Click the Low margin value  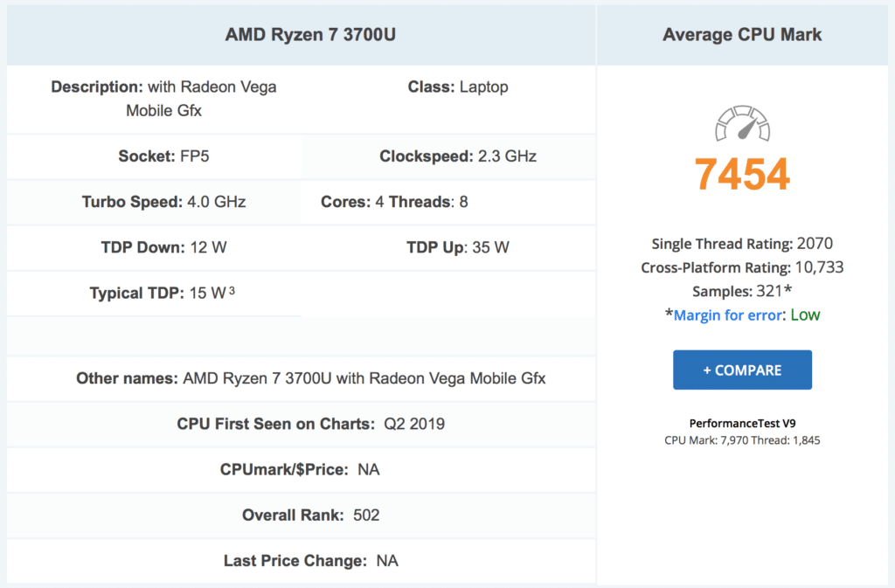point(805,315)
